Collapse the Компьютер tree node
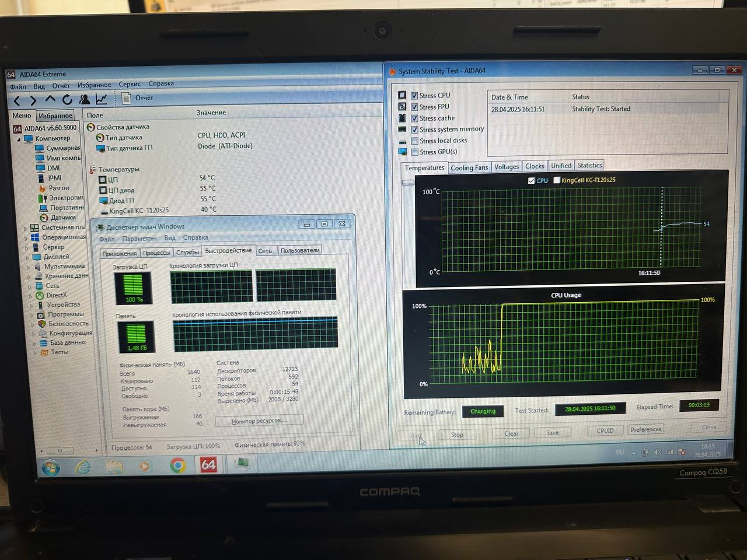 coord(18,139)
